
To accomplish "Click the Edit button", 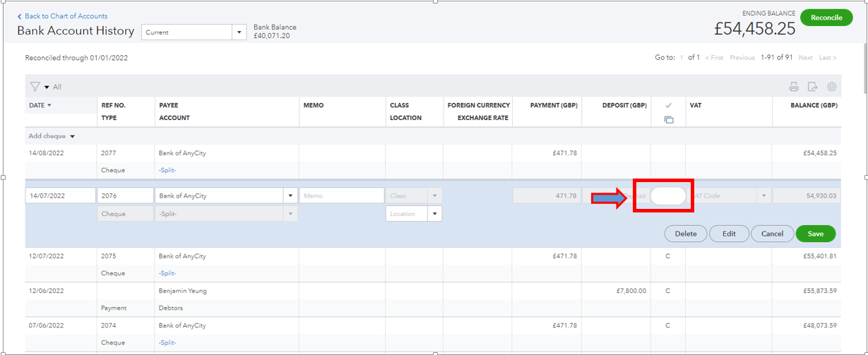I will [x=729, y=234].
